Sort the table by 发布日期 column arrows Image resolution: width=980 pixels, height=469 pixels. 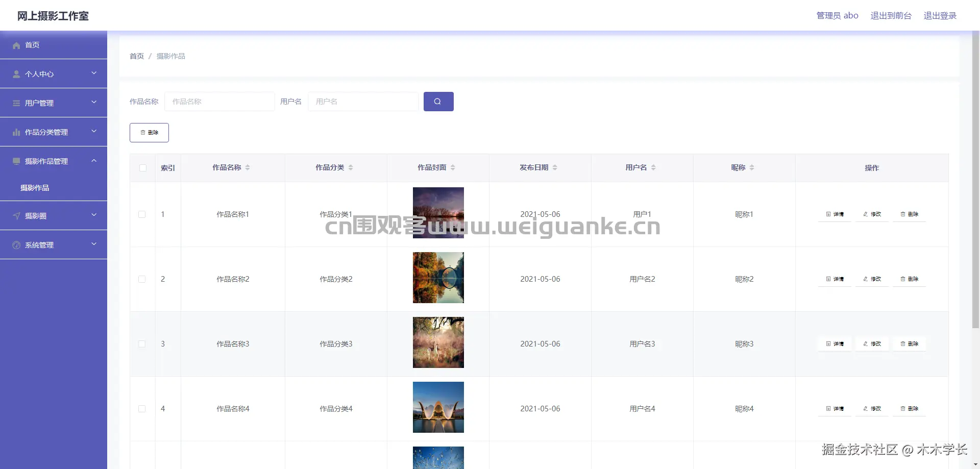(555, 167)
